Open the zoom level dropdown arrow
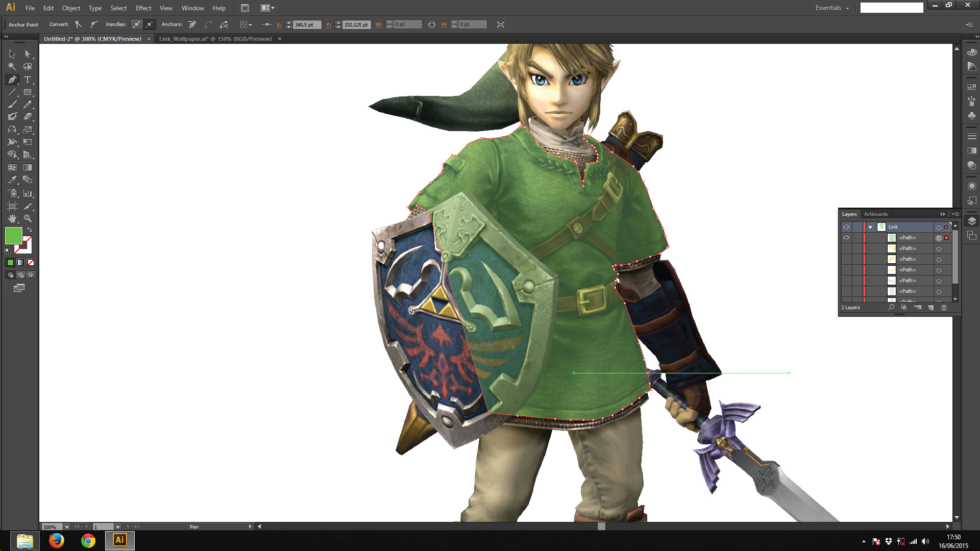980x551 pixels. coord(67,527)
